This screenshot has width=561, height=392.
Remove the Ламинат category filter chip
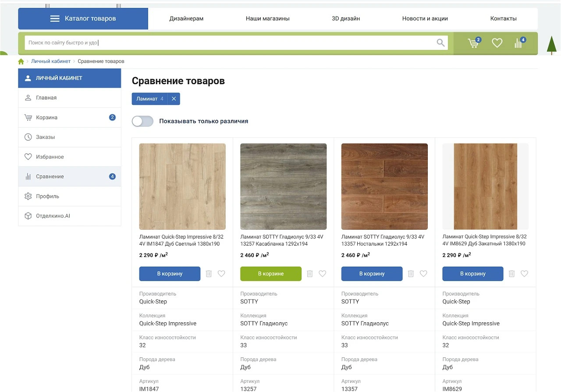pyautogui.click(x=174, y=99)
